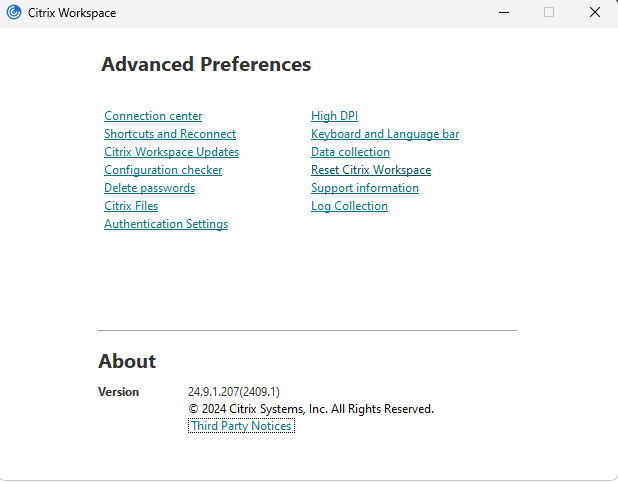This screenshot has height=483, width=618.
Task: Open Data collection preferences
Action: click(x=350, y=152)
